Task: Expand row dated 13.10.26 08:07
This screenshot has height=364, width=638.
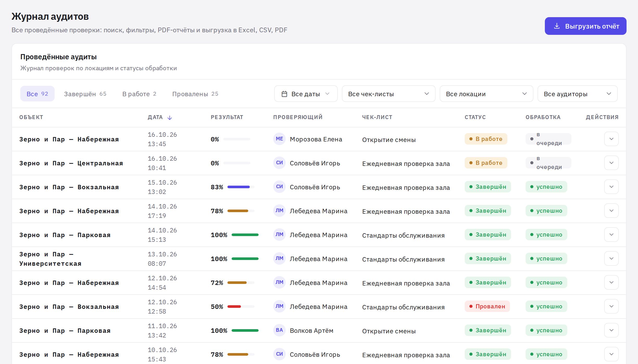Action: coord(611,258)
